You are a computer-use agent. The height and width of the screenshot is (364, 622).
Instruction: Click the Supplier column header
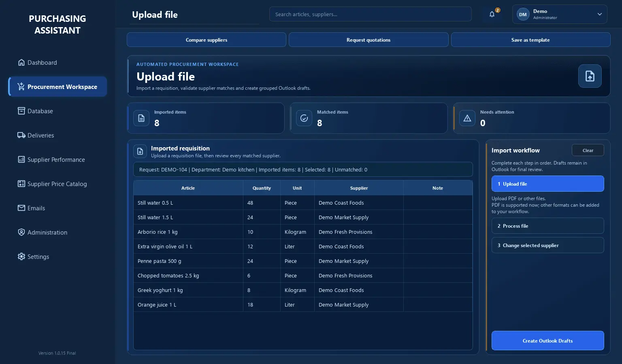[359, 188]
